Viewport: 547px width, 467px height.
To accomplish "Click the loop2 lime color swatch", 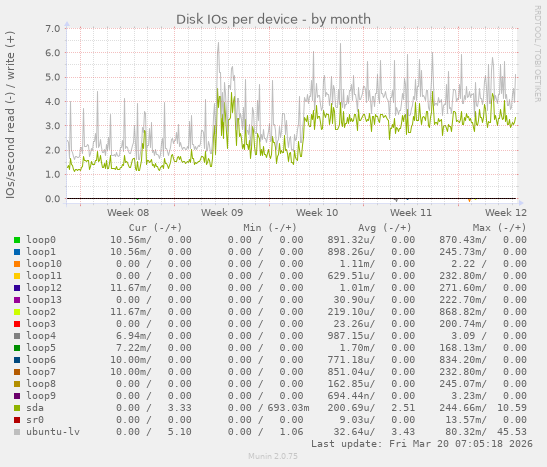I will [x=17, y=312].
